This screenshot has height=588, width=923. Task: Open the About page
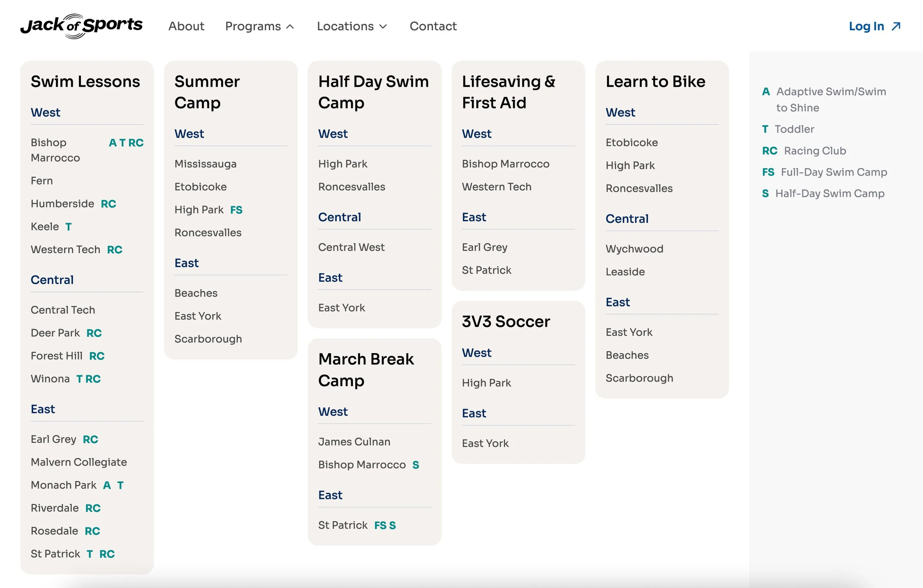coord(186,26)
